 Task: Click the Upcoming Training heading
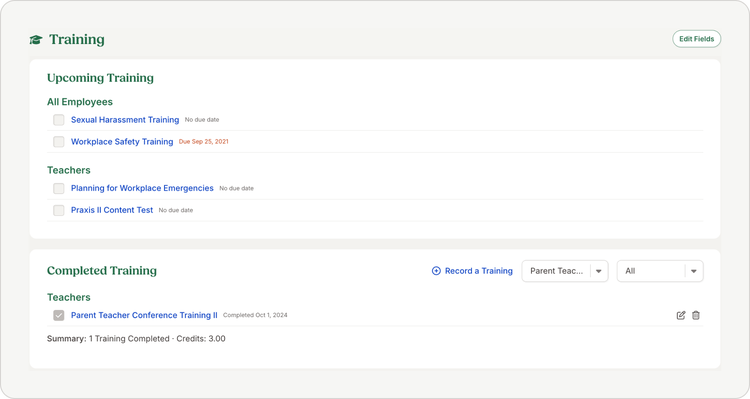(100, 78)
